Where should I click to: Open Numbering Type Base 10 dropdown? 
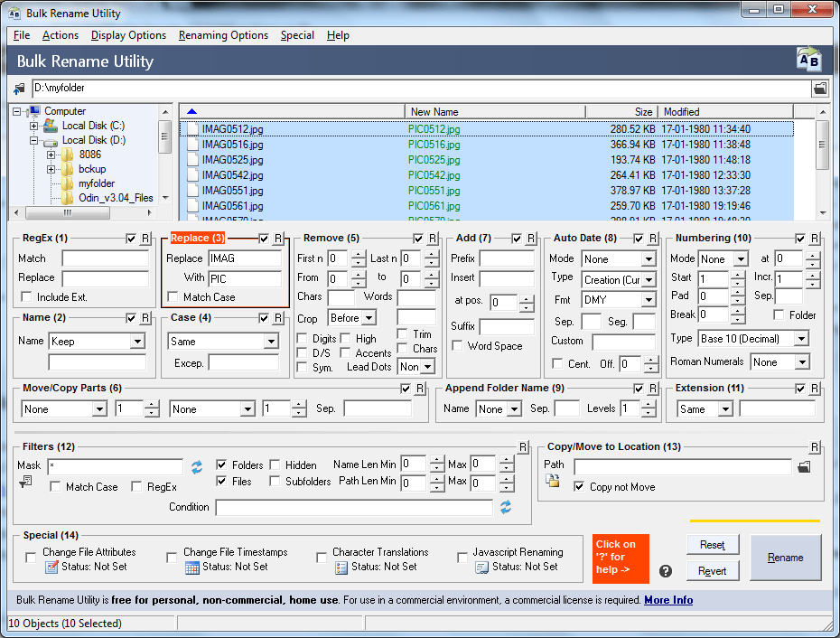(801, 339)
